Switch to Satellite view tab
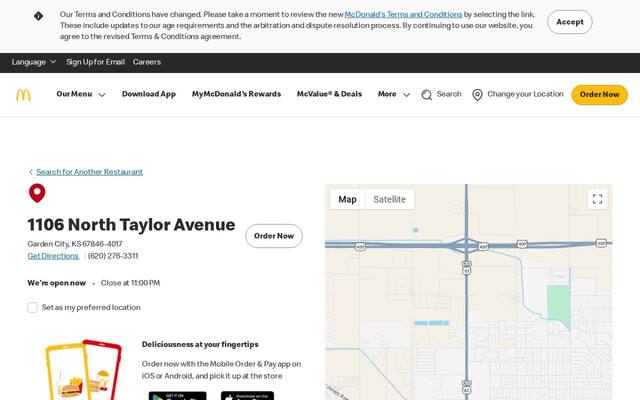The height and width of the screenshot is (400, 640). coord(389,199)
